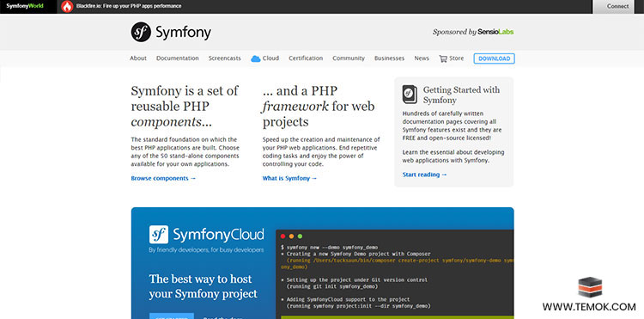The image size is (644, 319).
Task: Open the Documentation menu item
Action: click(178, 58)
